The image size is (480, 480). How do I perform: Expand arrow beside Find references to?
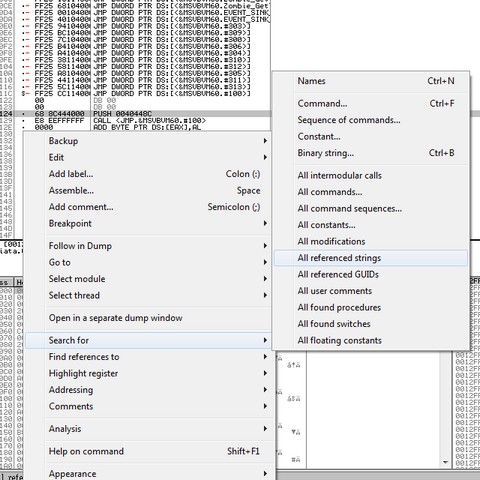point(265,357)
